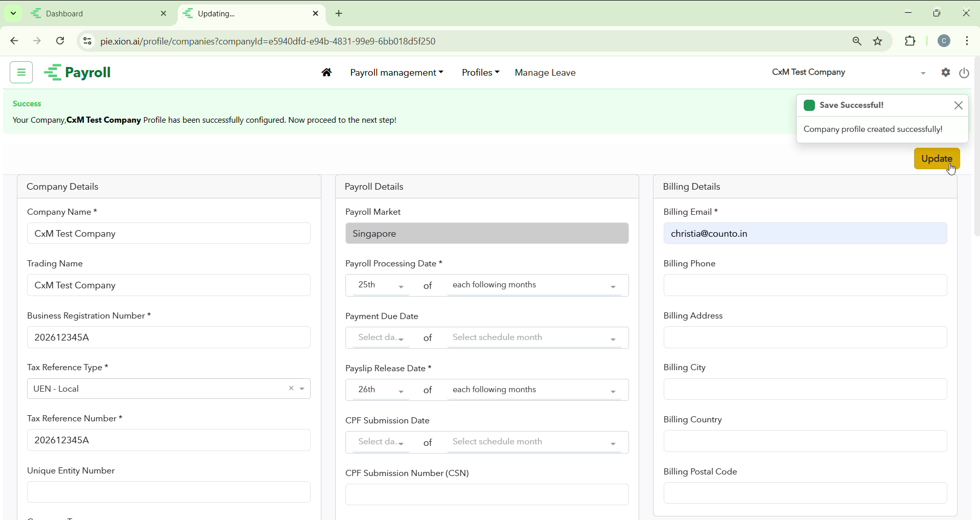Click the power logout icon
980x520 pixels.
click(x=964, y=73)
